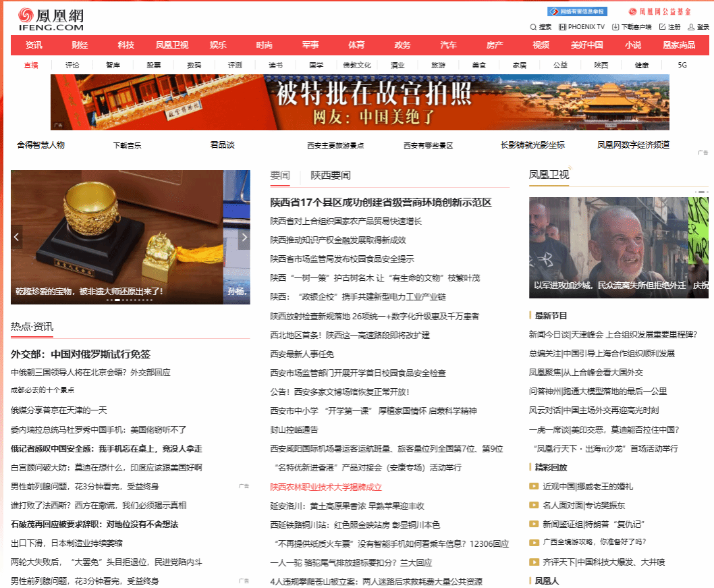The height and width of the screenshot is (588, 714).
Task: Show the next carousel slide
Action: (244, 238)
